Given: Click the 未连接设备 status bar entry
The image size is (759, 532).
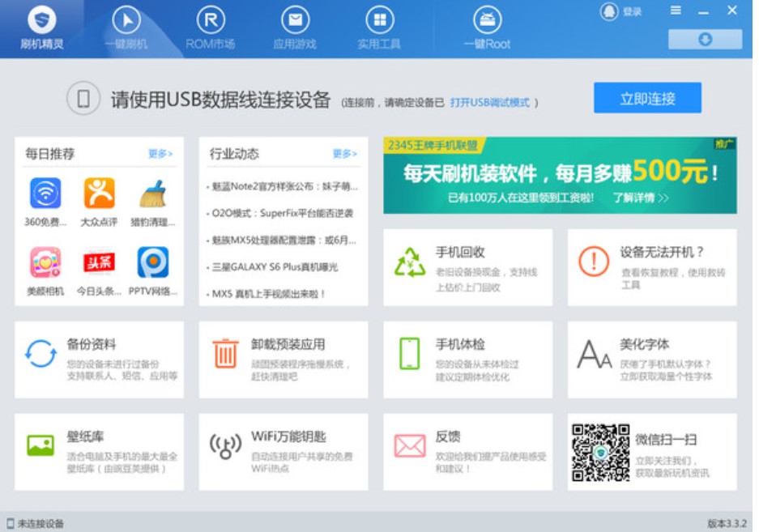Looking at the screenshot, I should [36, 523].
